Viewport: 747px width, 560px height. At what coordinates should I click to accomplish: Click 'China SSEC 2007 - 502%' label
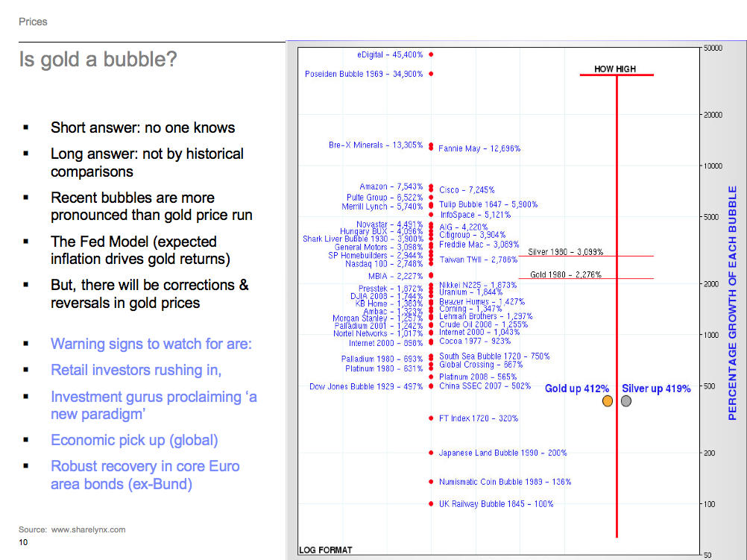click(x=485, y=386)
